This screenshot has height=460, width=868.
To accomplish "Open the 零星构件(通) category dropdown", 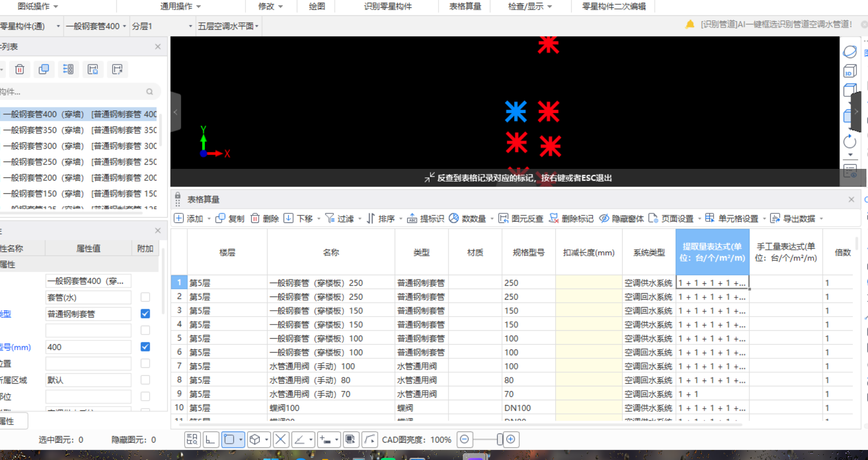I will point(30,26).
